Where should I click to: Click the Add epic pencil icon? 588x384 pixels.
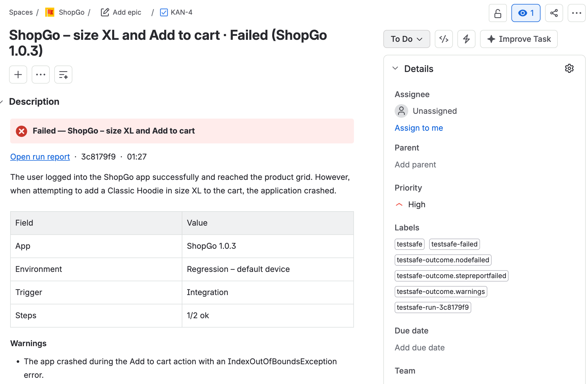[105, 12]
